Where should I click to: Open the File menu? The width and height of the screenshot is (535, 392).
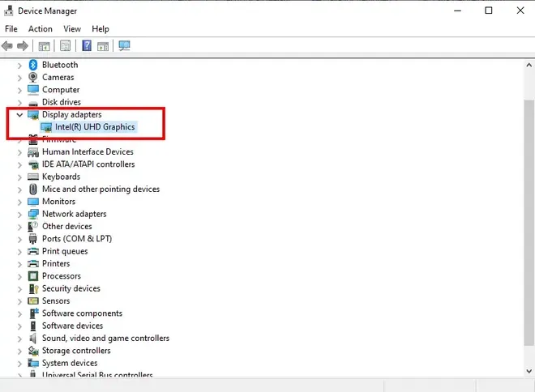[x=11, y=29]
